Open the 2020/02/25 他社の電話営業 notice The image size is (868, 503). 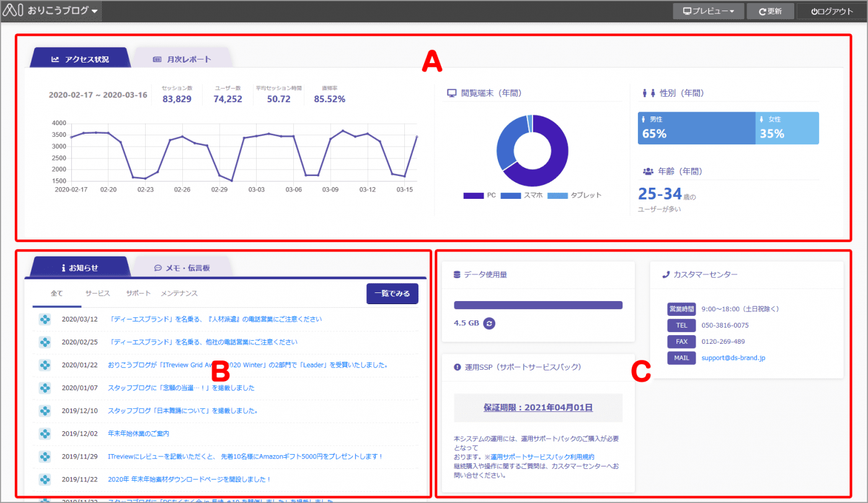203,342
